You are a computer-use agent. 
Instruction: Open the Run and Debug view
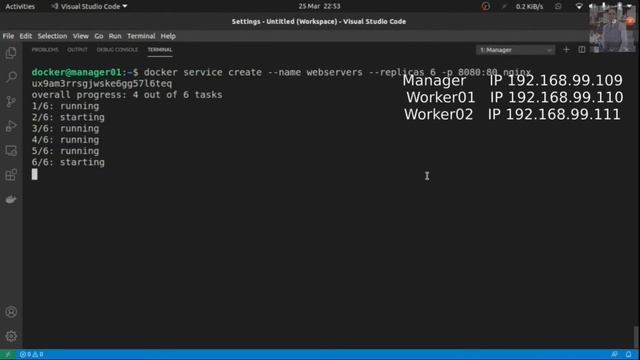(x=11, y=126)
